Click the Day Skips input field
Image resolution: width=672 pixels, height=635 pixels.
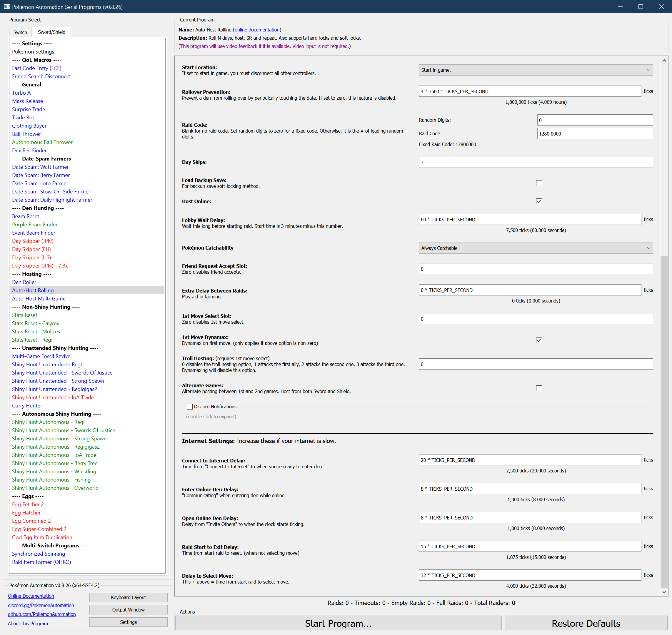[536, 163]
